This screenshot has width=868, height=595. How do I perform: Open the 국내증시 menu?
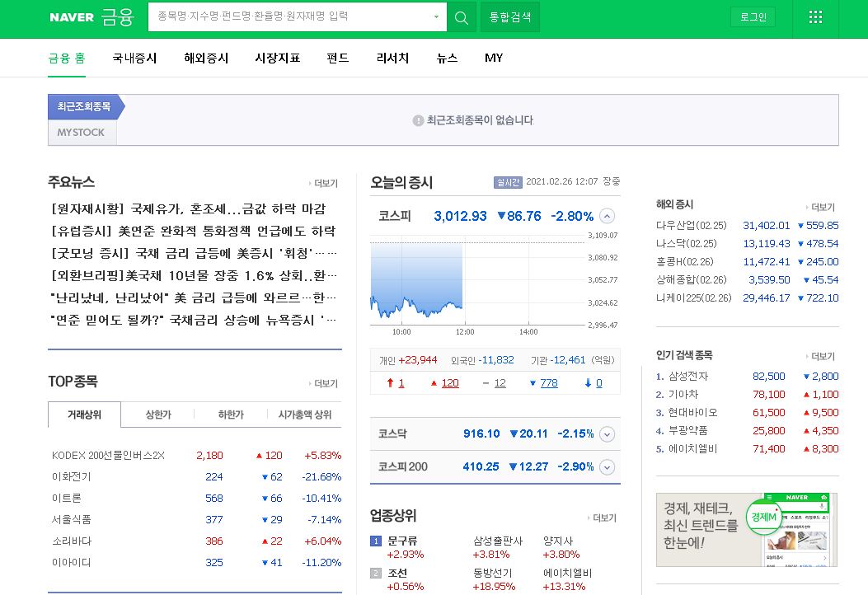click(x=134, y=59)
